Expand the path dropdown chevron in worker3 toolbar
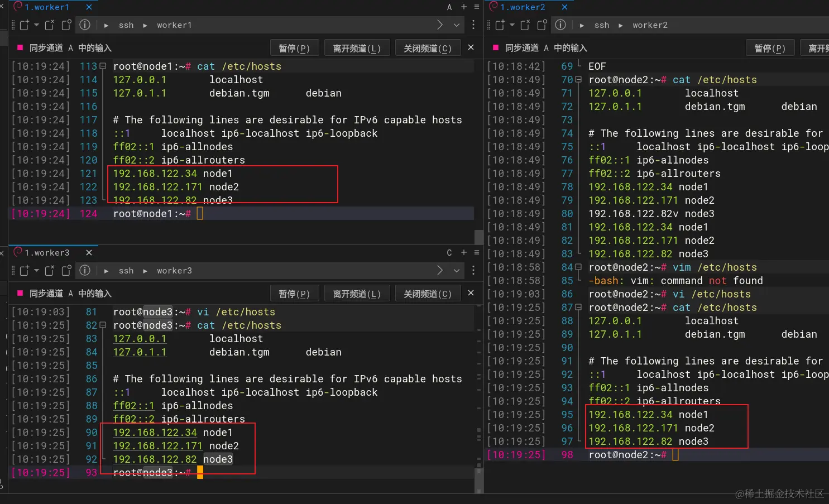 click(x=457, y=271)
